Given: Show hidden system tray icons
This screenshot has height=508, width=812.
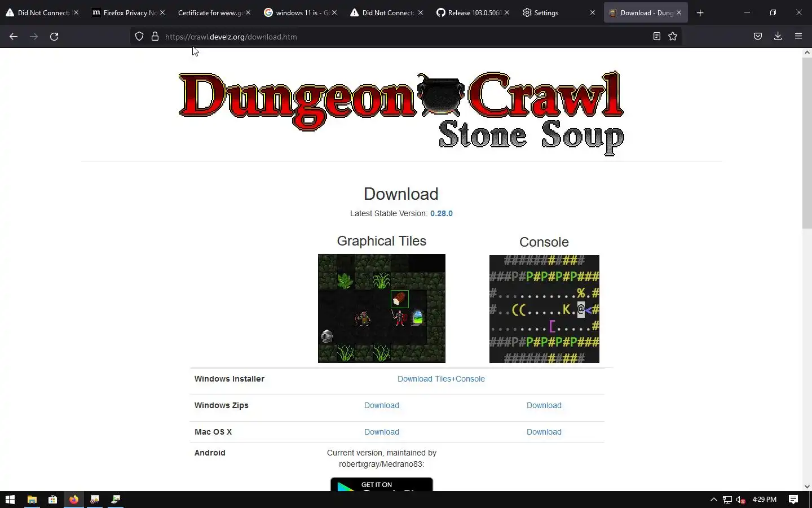Looking at the screenshot, I should pos(713,500).
